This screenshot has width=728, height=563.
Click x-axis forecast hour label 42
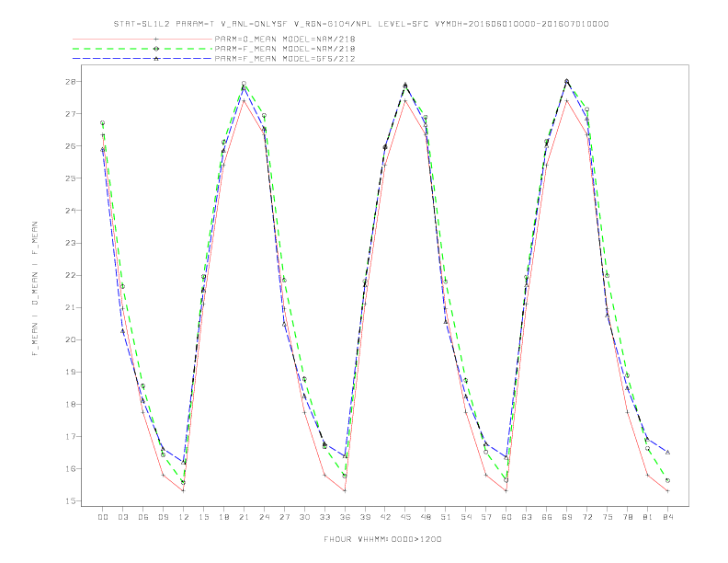point(385,517)
